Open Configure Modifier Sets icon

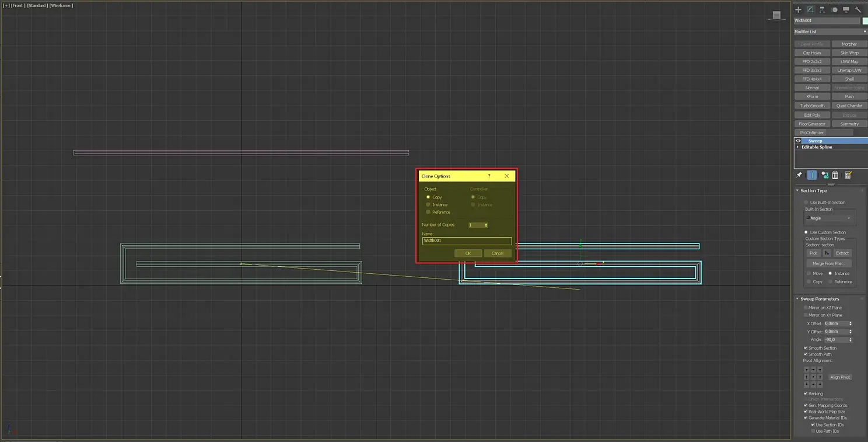[x=848, y=175]
